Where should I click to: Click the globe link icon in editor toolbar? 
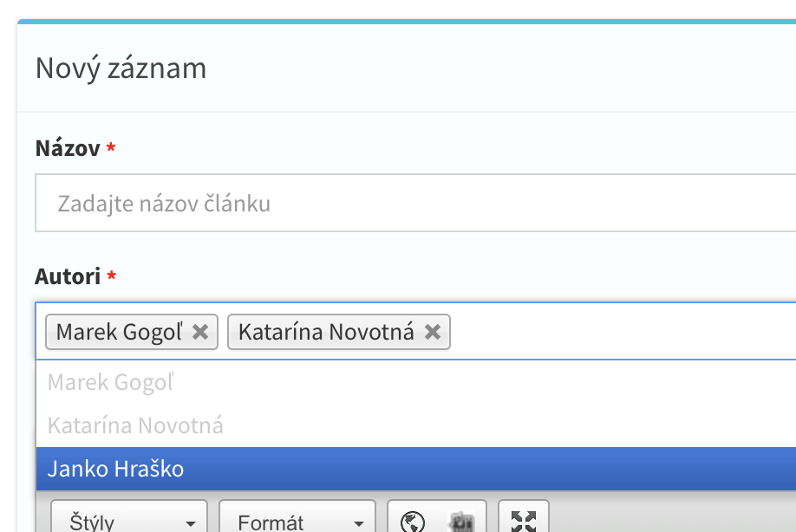coord(412,522)
